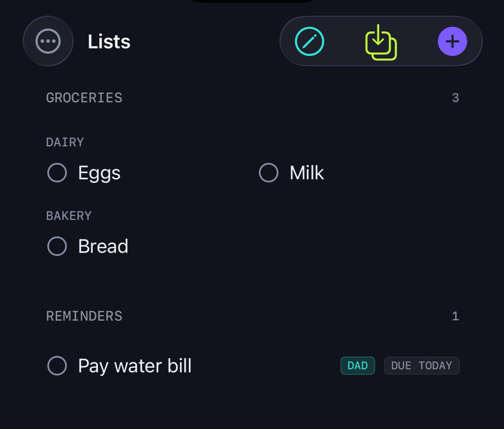This screenshot has width=504, height=429.
Task: Select the Eggs item text
Action: pyautogui.click(x=99, y=173)
